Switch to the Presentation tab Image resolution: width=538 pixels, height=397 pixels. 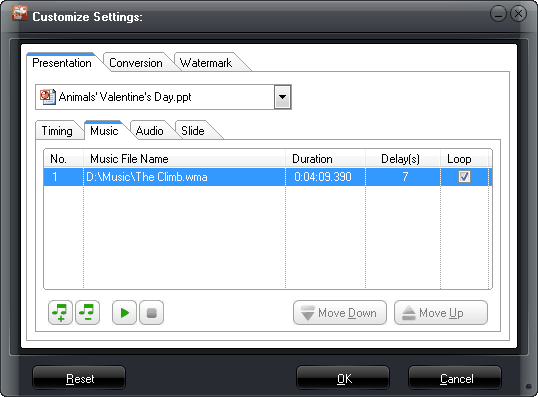[x=62, y=63]
